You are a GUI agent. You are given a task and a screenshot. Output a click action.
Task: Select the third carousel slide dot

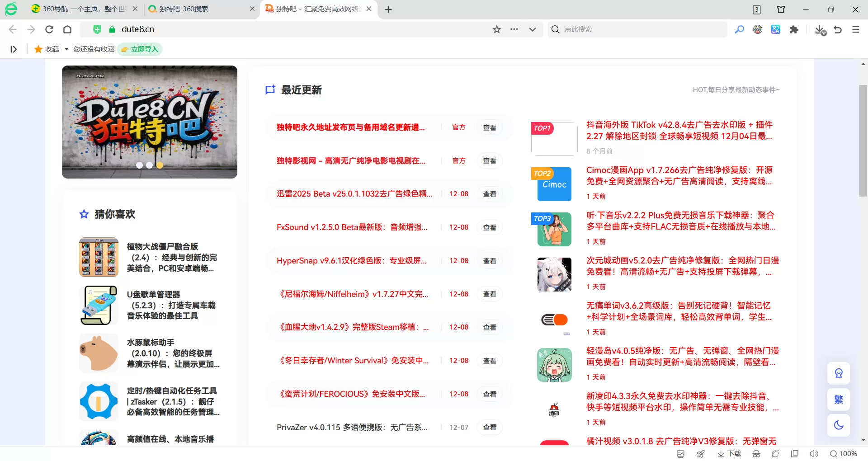160,165
